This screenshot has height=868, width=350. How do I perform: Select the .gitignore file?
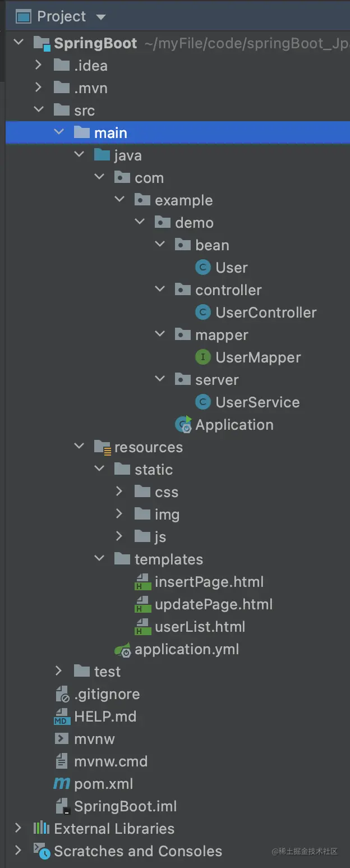tap(107, 694)
